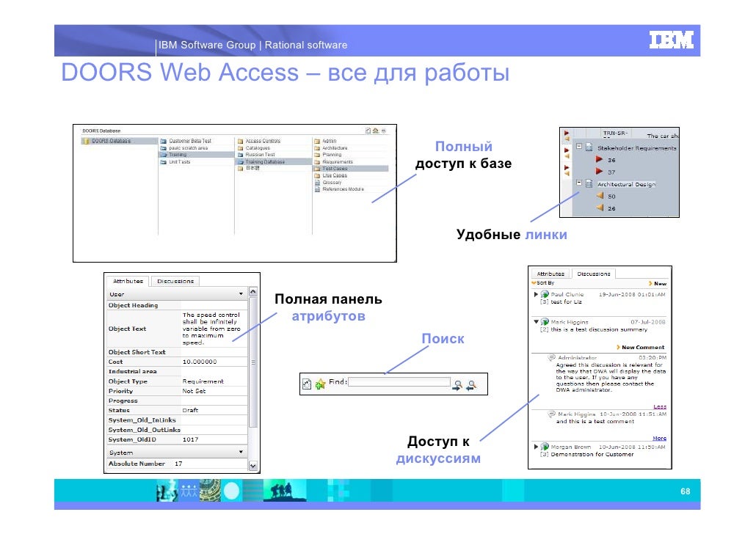Click the red out-link arrow labeled 36
The width and height of the screenshot is (756, 534).
(600, 159)
